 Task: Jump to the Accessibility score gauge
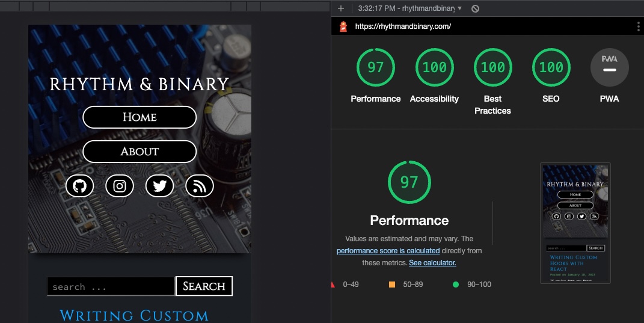coord(434,67)
